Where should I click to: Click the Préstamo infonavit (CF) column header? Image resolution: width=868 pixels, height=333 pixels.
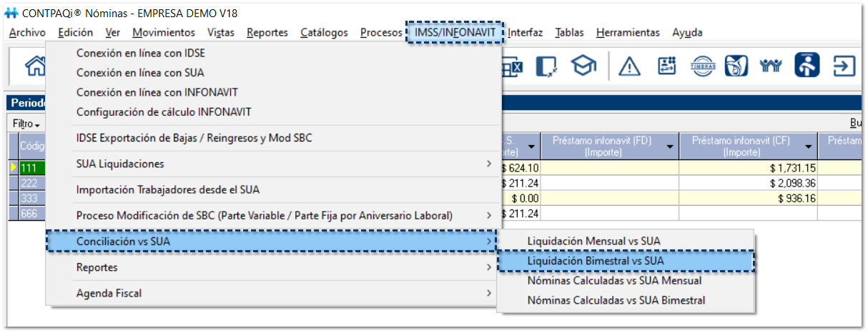[x=749, y=146]
